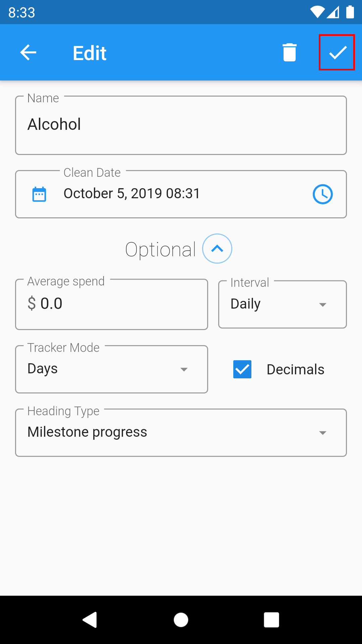Tap the back arrow in header

28,53
